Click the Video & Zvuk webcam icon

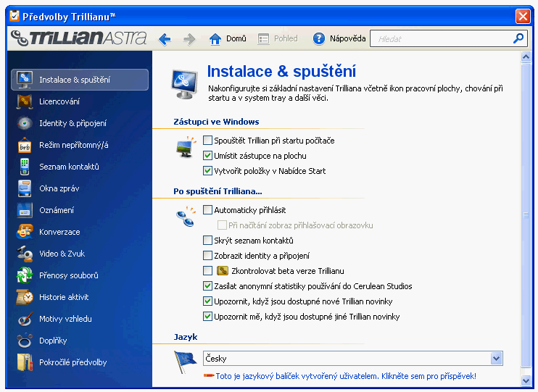[25, 254]
